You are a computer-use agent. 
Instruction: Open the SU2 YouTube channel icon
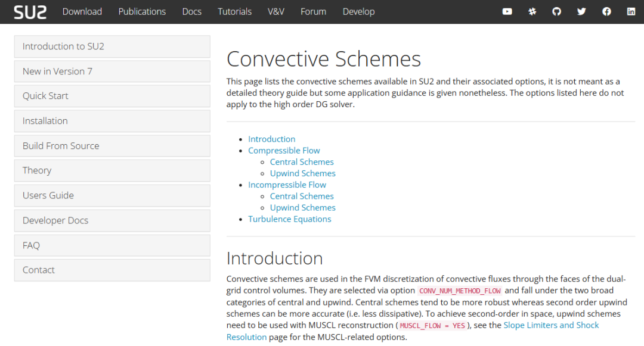click(x=507, y=11)
